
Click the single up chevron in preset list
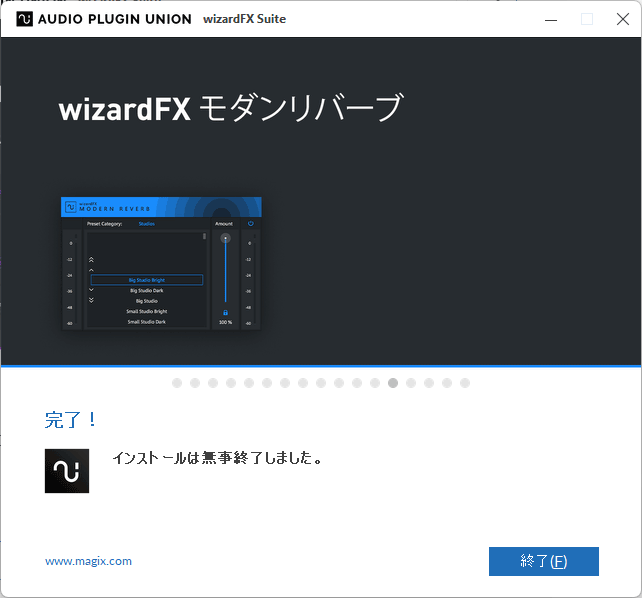92,270
